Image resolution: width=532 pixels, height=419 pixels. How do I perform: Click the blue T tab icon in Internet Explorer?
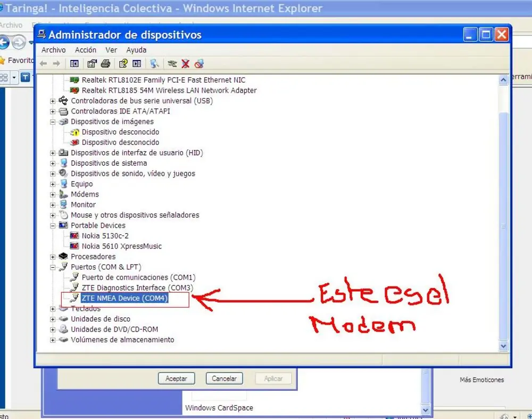tap(26, 77)
